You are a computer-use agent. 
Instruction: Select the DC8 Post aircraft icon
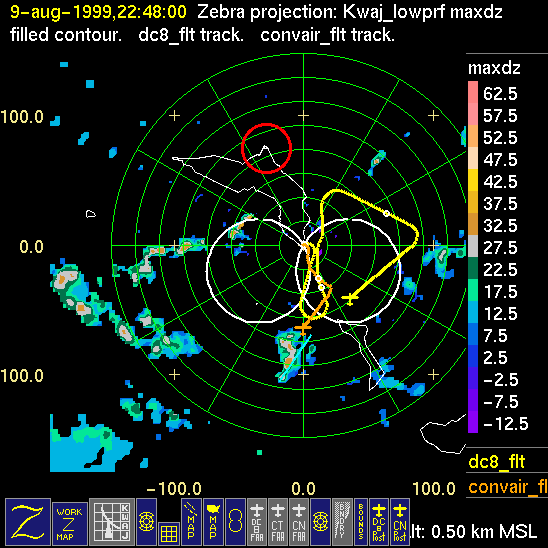coord(379,522)
